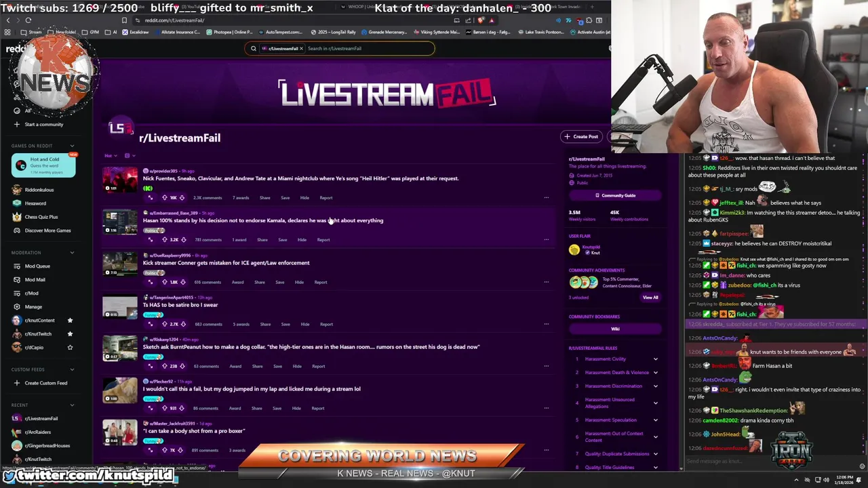Open the Wiki bookmark
This screenshot has height=488, width=868.
pos(615,329)
